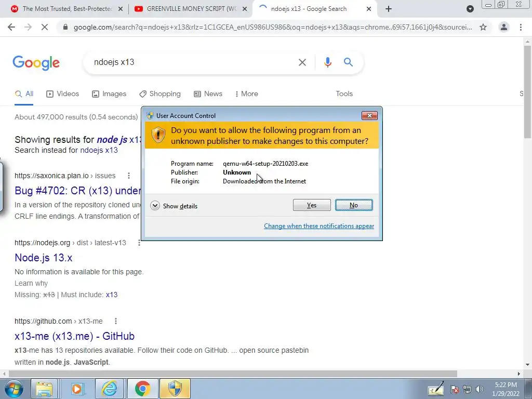The width and height of the screenshot is (532, 399).
Task: Start voice search with microphone icon
Action: 327,62
